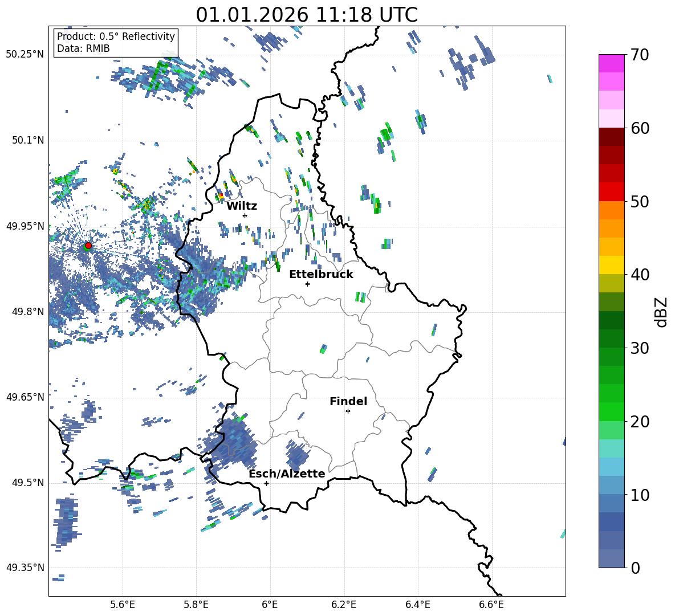675x616 pixels.
Task: Click the 49.65°N latitude tick label
Action: tap(25, 397)
